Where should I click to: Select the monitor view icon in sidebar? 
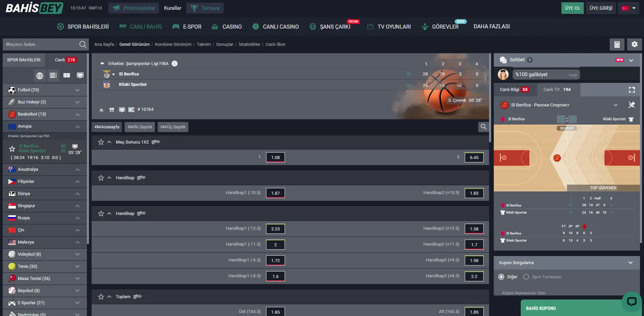point(80,75)
